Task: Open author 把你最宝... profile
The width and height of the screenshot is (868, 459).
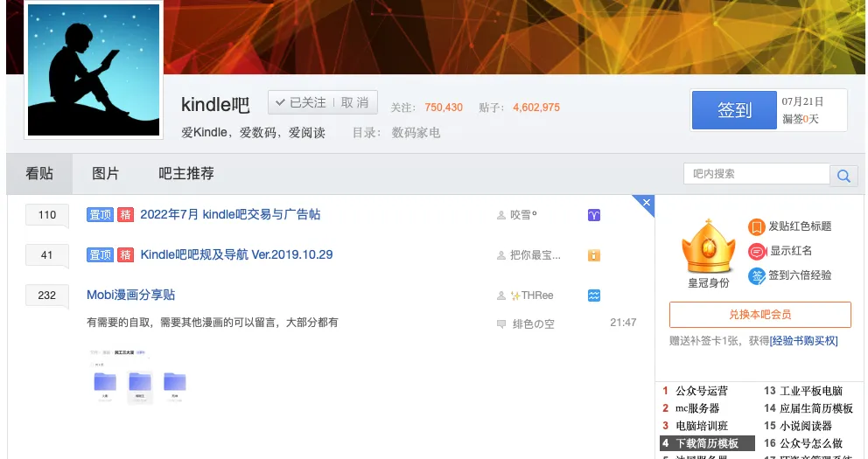Action: click(535, 255)
